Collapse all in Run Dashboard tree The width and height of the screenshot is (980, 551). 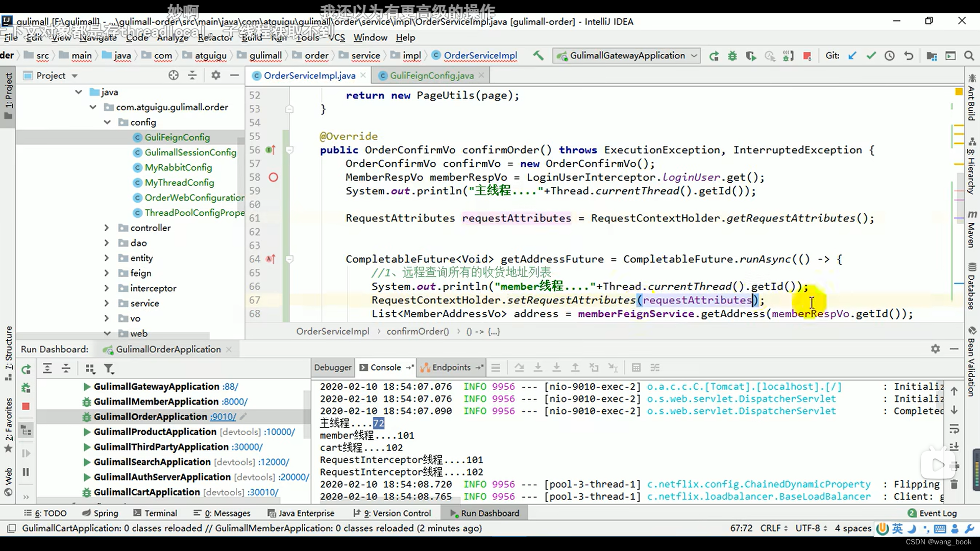66,368
